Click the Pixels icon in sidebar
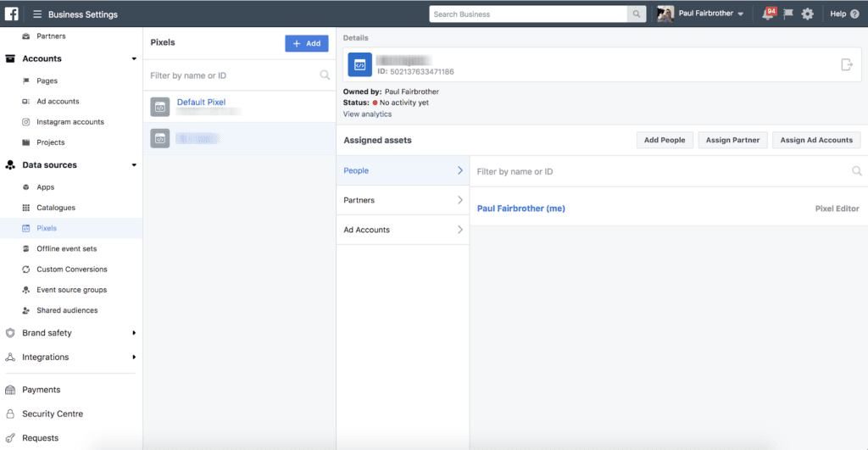This screenshot has height=450, width=868. pyautogui.click(x=25, y=228)
